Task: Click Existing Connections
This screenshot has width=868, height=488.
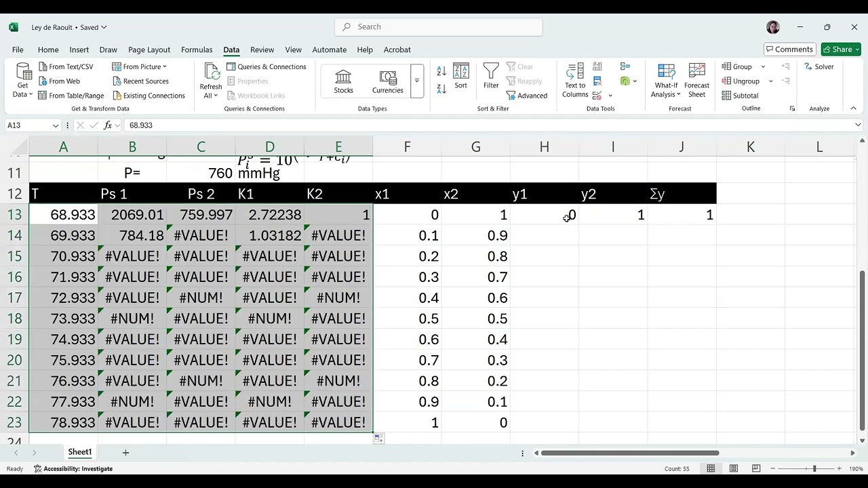Action: click(x=149, y=96)
